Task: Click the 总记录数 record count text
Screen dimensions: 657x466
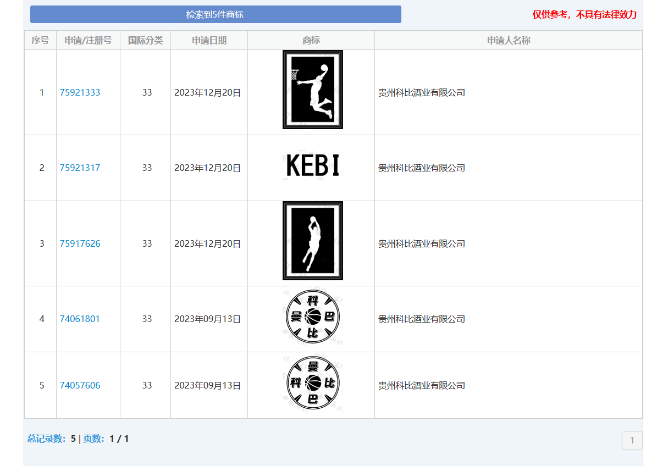Action: pos(52,439)
